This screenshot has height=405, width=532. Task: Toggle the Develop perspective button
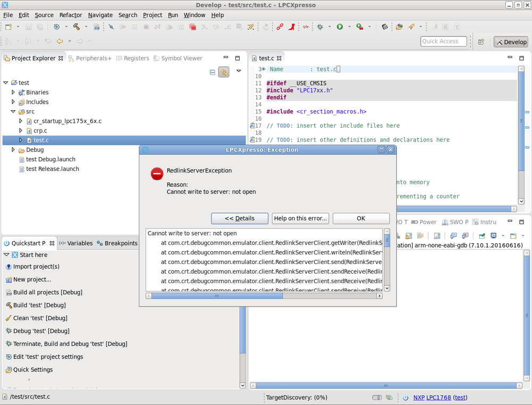click(511, 42)
